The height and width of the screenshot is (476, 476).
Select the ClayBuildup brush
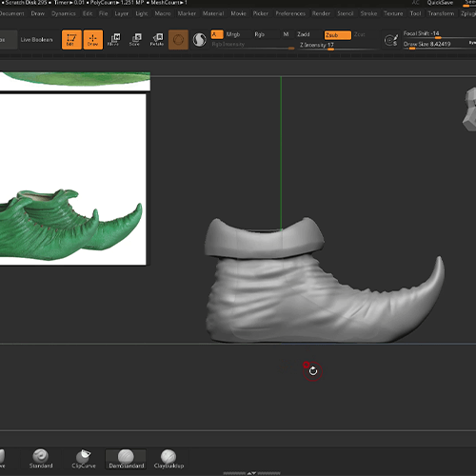pos(169,459)
